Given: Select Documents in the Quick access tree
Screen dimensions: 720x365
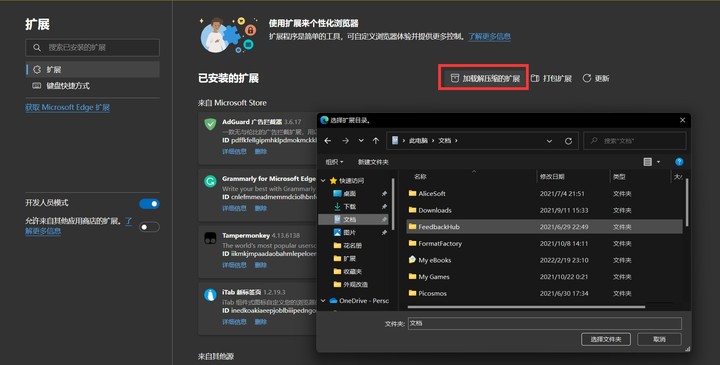Looking at the screenshot, I should point(354,219).
